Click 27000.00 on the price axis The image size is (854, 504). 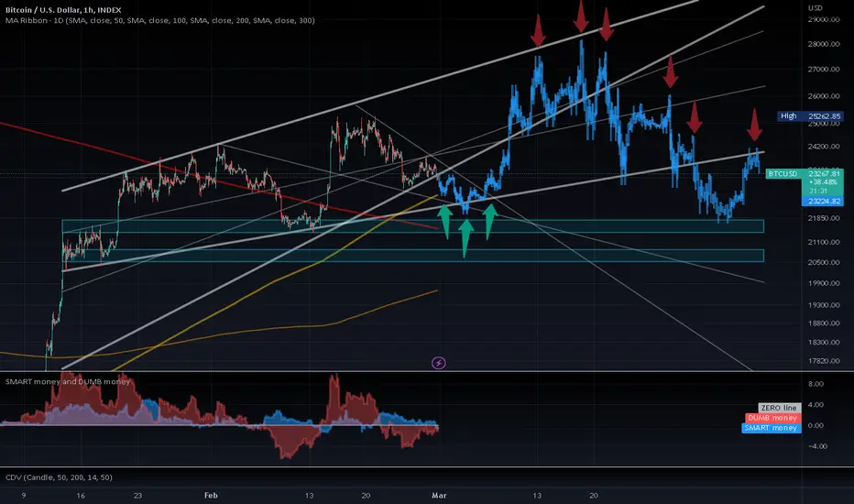click(824, 70)
